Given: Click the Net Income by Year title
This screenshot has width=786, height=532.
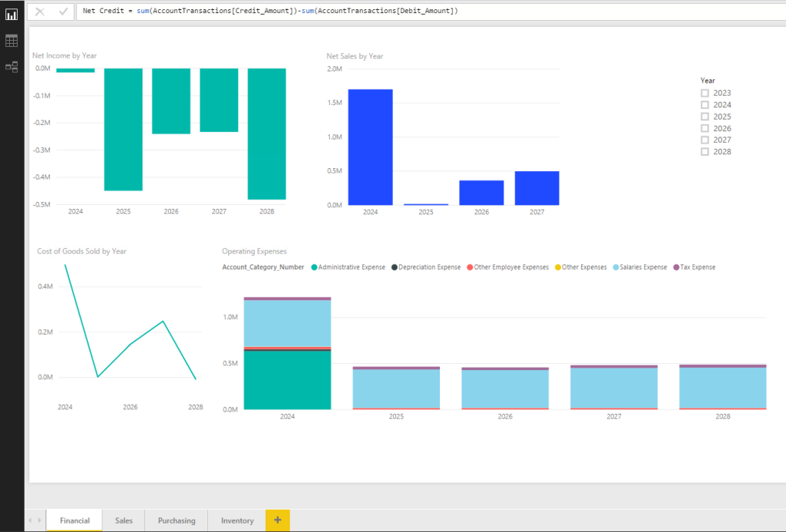Looking at the screenshot, I should 64,56.
